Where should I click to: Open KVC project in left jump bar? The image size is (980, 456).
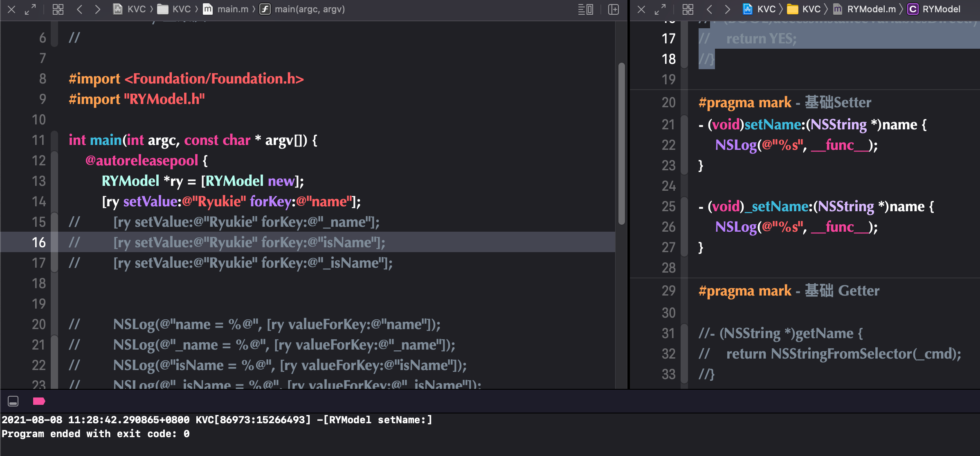point(130,9)
